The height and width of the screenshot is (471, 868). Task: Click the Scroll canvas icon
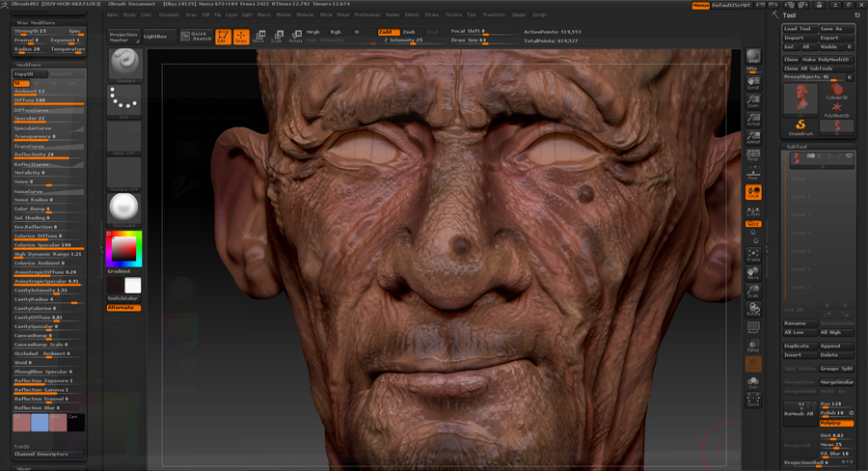(753, 83)
